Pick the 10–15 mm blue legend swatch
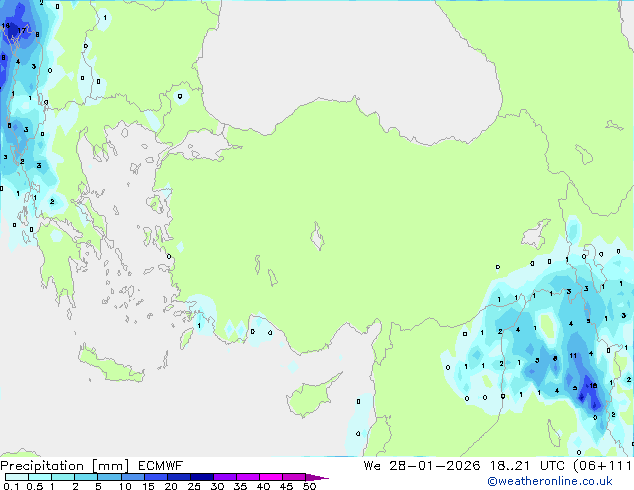This screenshot has height=490, width=634. [132, 477]
